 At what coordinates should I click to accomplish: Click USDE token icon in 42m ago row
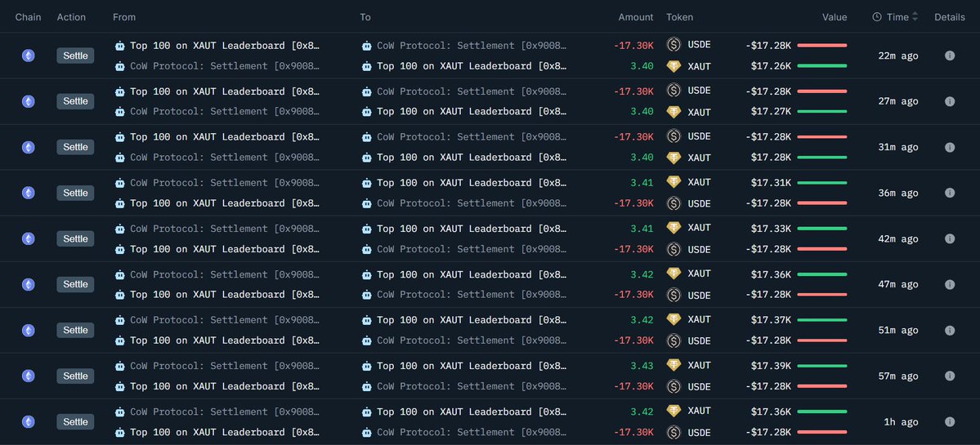point(673,249)
